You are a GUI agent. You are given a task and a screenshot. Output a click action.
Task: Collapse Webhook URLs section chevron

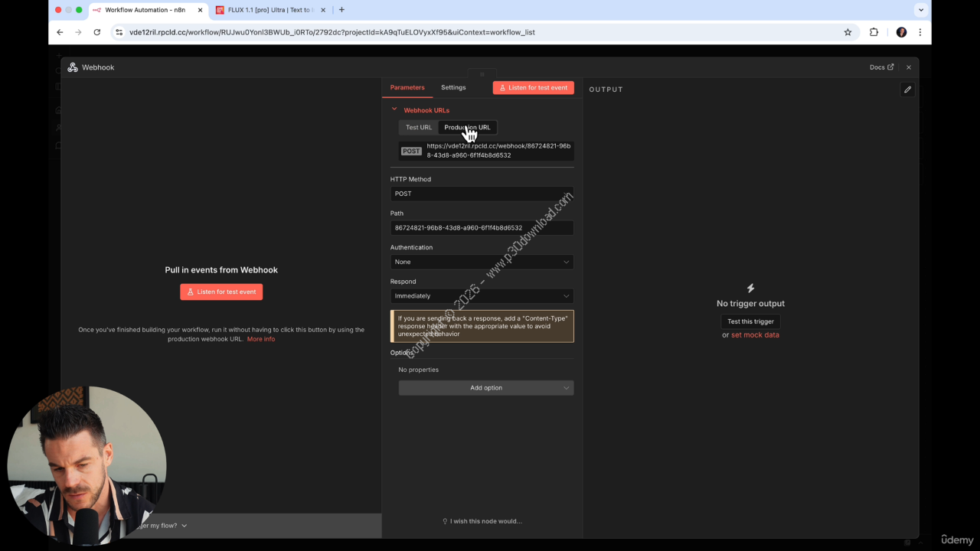tap(394, 109)
